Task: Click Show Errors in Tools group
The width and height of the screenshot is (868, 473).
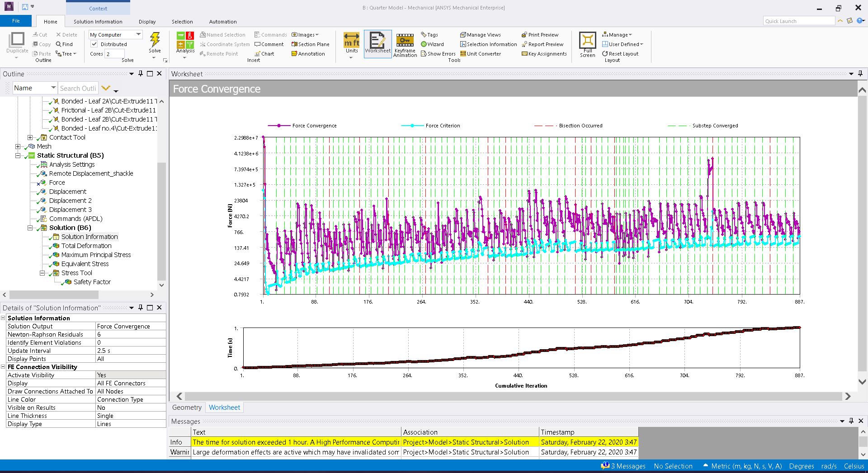Action: point(438,54)
